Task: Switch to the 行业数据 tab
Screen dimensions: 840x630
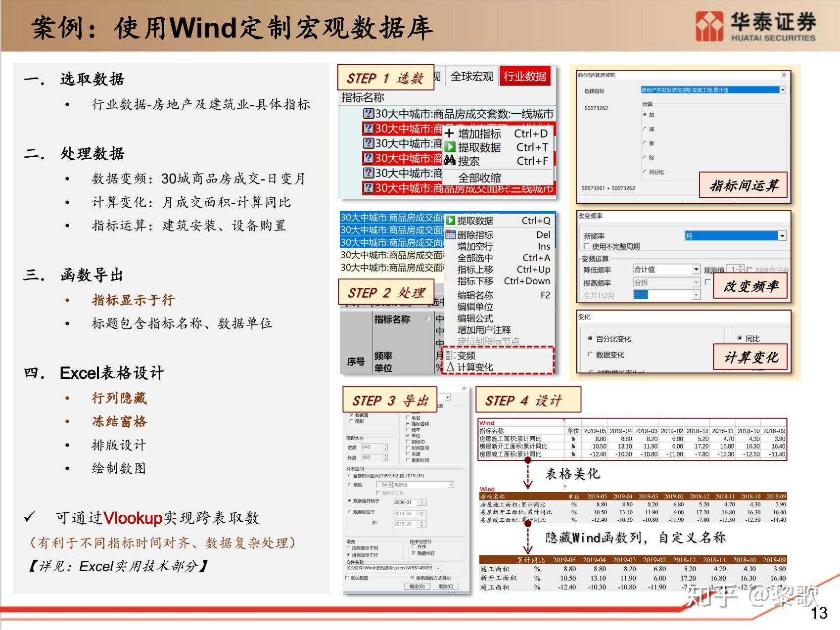Action: coord(525,76)
